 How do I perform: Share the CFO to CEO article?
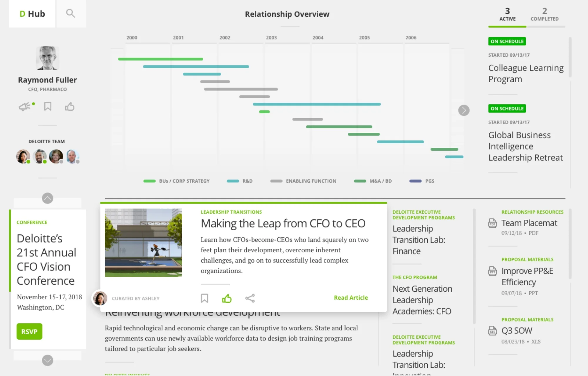(250, 298)
